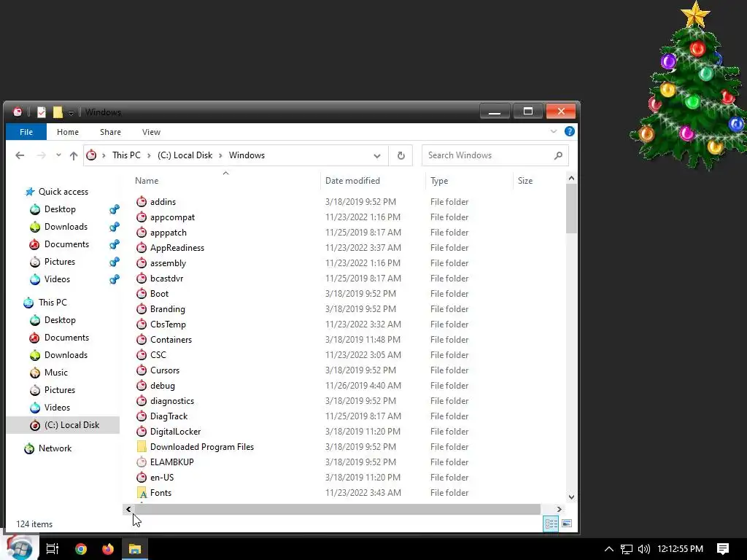Click the Properties icon in the title bar

42,112
